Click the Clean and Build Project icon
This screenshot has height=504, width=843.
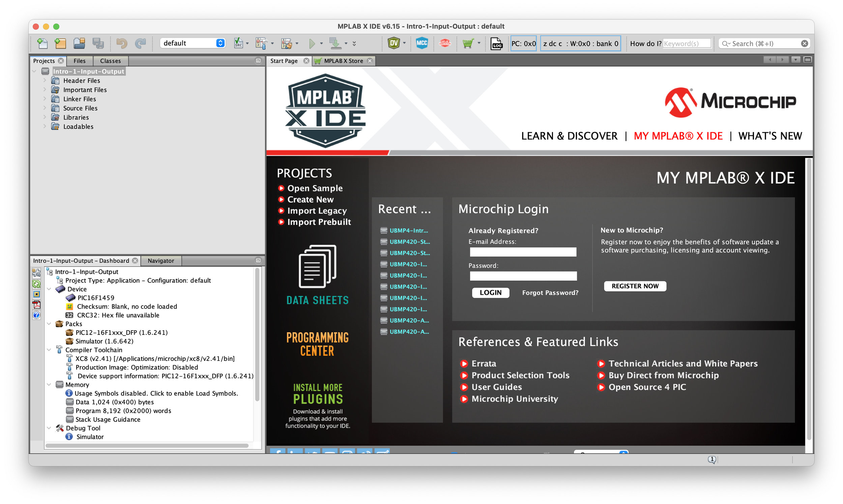(x=287, y=43)
